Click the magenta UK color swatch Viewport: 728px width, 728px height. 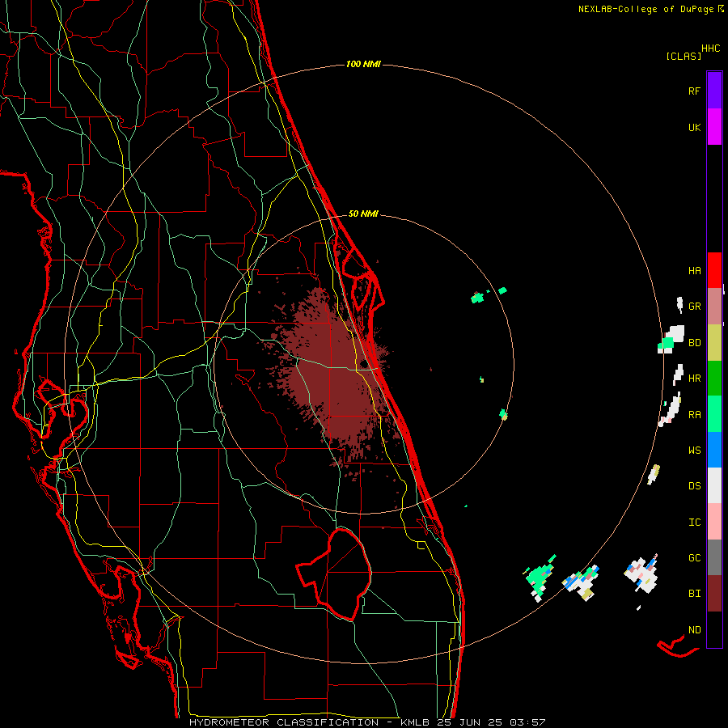tap(714, 127)
